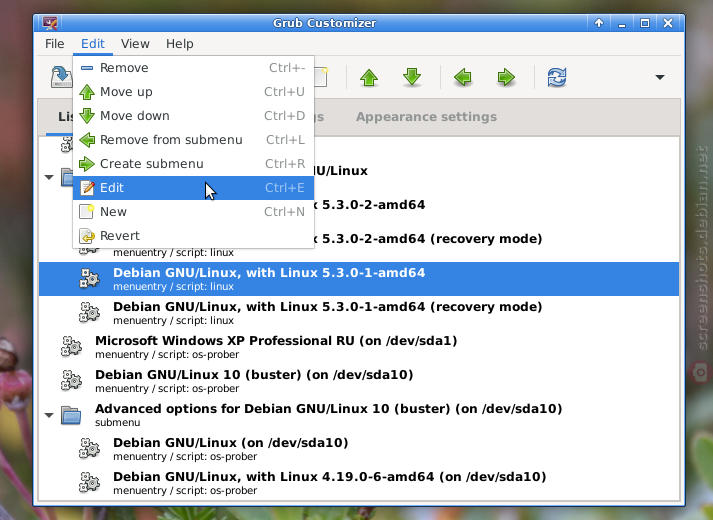Click the blank page icon beside New
Screen dimensions: 713x520
coord(86,212)
